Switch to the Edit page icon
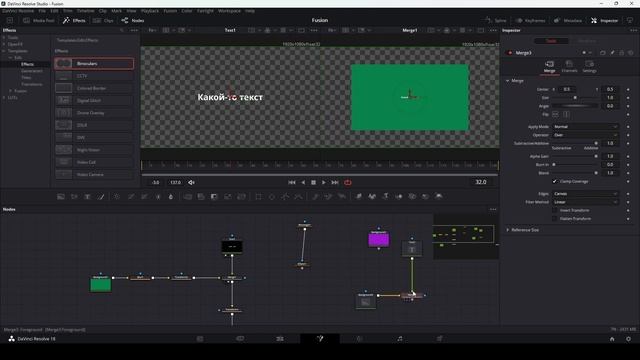This screenshot has width=640, height=360. 280,339
